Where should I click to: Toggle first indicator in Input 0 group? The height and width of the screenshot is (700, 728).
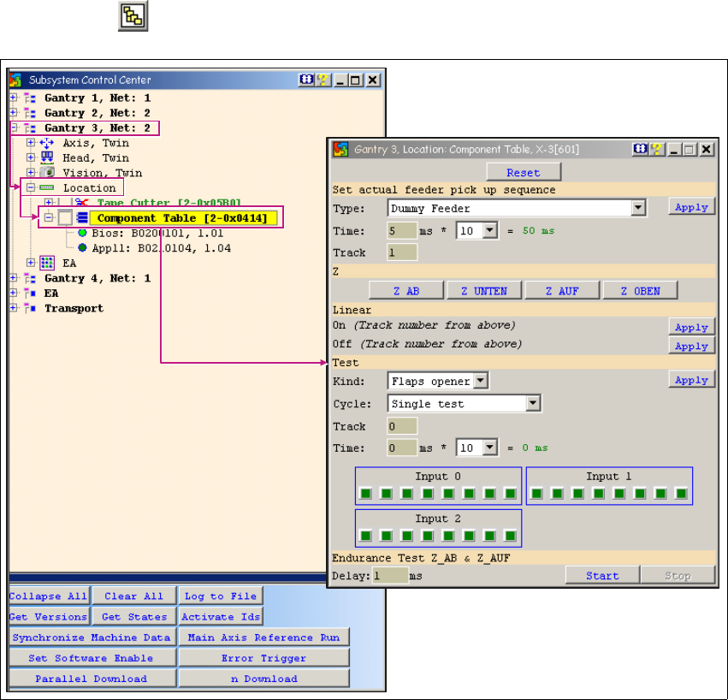[366, 493]
